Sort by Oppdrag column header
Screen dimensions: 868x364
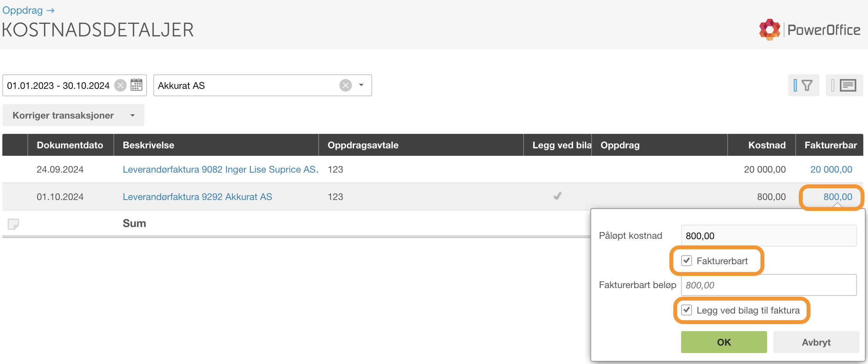pyautogui.click(x=659, y=145)
